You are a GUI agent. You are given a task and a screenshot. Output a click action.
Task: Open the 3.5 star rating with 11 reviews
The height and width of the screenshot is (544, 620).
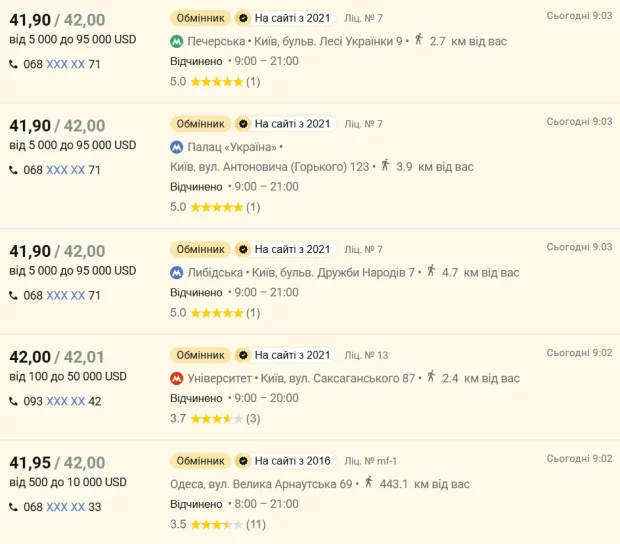(x=215, y=524)
